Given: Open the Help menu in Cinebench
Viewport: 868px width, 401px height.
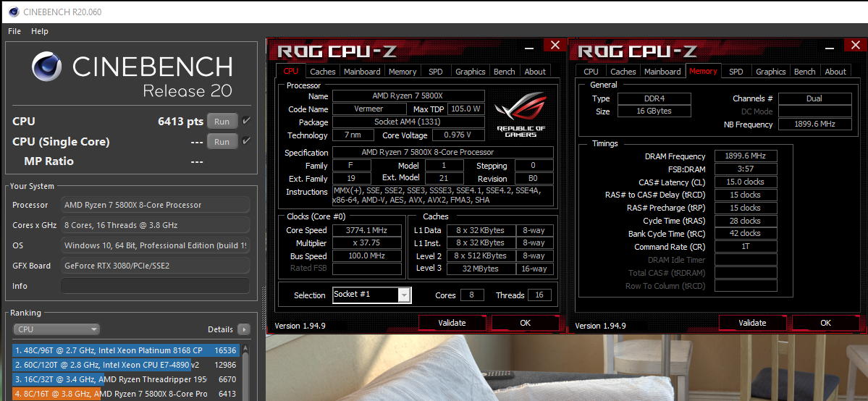Looking at the screenshot, I should (39, 32).
